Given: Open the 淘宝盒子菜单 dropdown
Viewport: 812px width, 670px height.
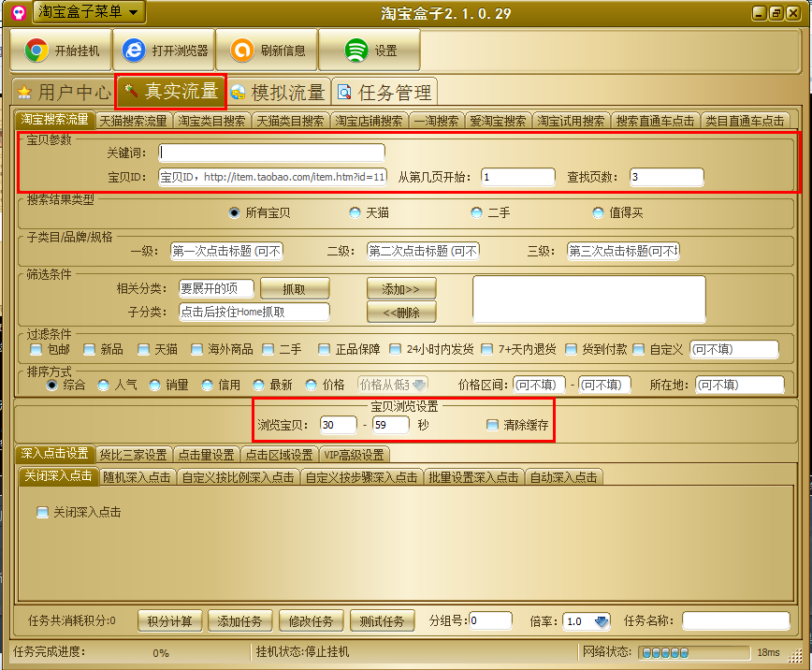Looking at the screenshot, I should [x=89, y=12].
